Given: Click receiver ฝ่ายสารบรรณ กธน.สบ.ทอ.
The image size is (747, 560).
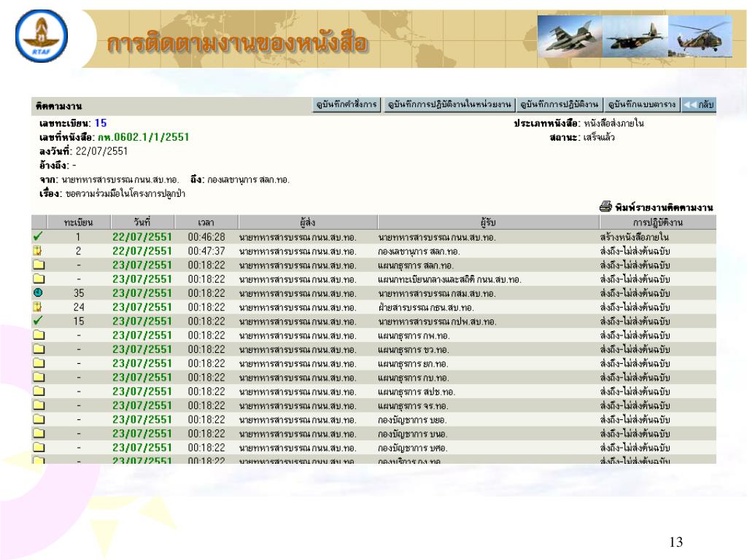Looking at the screenshot, I should pos(426,307).
